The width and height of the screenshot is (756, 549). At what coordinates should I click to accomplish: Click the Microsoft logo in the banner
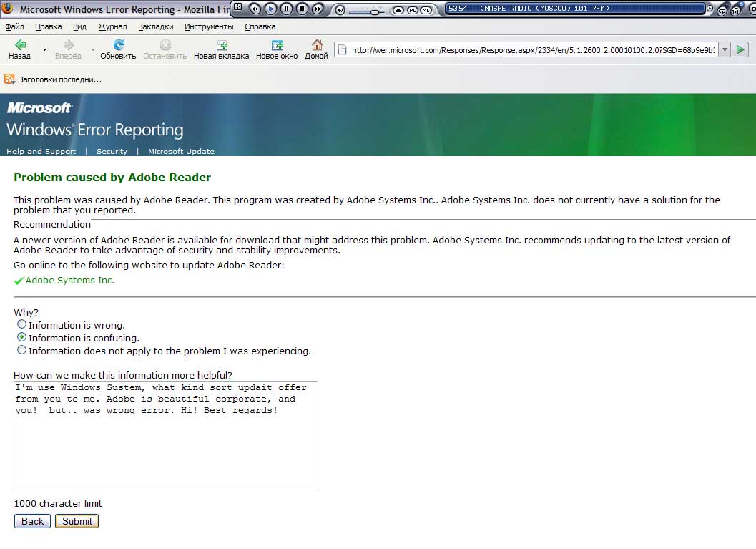[x=39, y=107]
